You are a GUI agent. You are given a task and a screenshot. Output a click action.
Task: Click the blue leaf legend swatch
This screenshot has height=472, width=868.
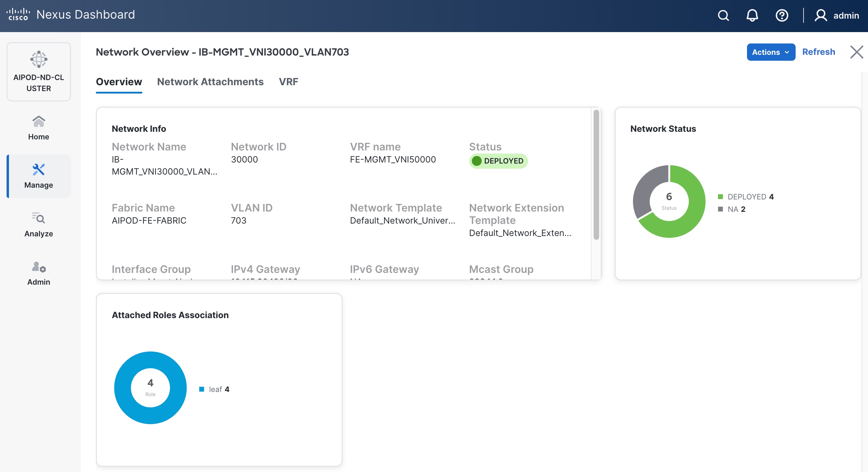(202, 389)
